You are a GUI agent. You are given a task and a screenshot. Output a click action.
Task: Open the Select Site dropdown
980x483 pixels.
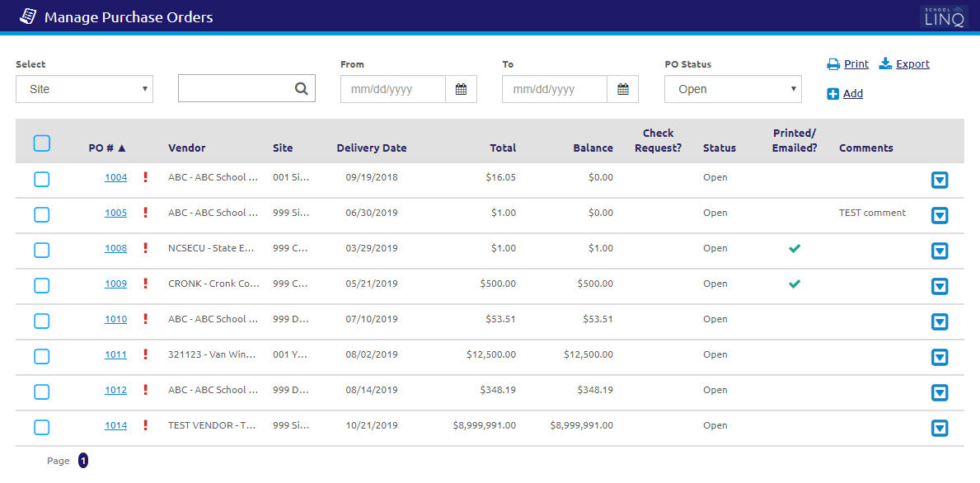tap(84, 89)
